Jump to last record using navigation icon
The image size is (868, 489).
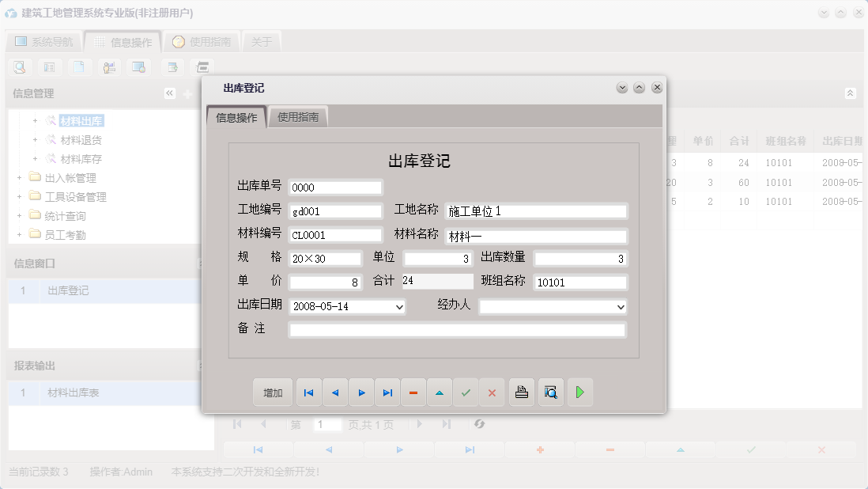(387, 392)
